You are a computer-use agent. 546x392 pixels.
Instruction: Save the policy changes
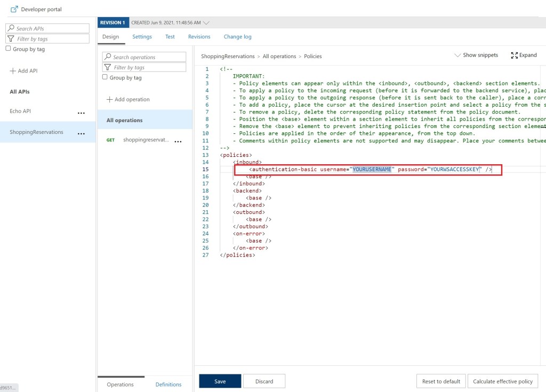point(220,381)
